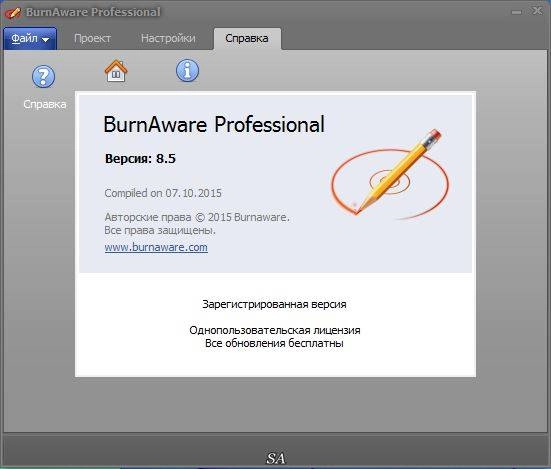Click the BurnAware pencil icon in title bar

click(13, 13)
